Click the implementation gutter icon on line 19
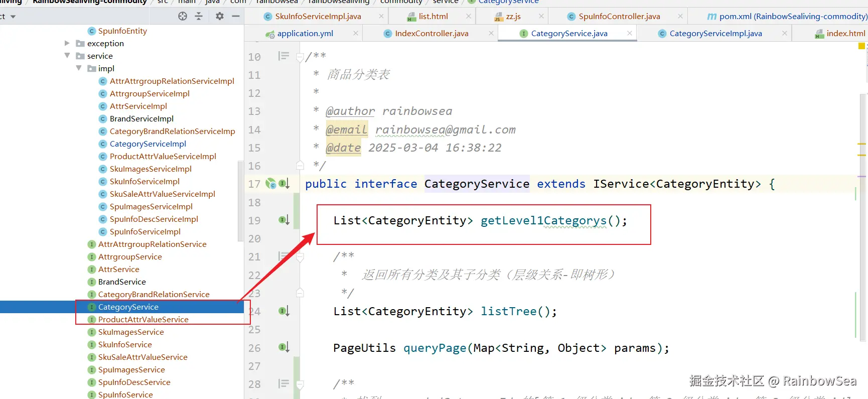Image resolution: width=868 pixels, height=399 pixels. (x=284, y=220)
